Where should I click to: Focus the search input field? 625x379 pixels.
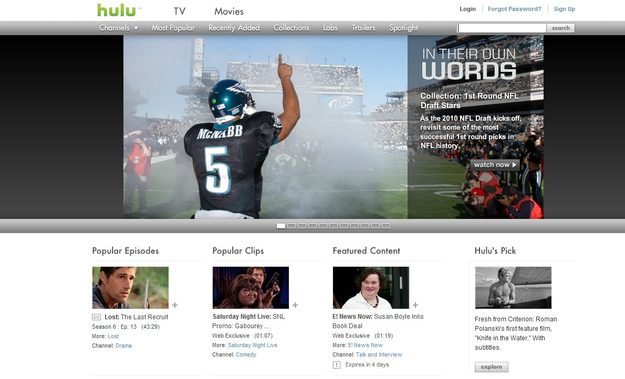(x=502, y=28)
